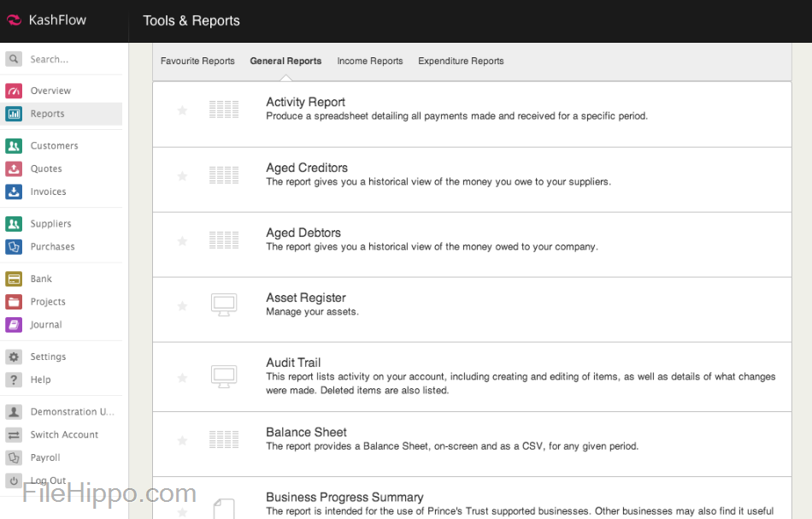Screen dimensions: 812x519
Task: Open the Invoices section
Action: 48,192
